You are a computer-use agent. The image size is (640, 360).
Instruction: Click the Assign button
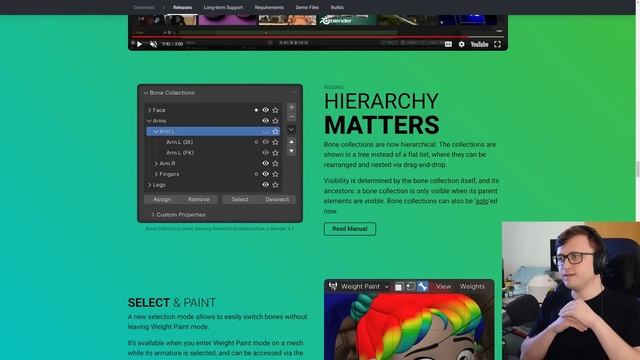pos(162,200)
